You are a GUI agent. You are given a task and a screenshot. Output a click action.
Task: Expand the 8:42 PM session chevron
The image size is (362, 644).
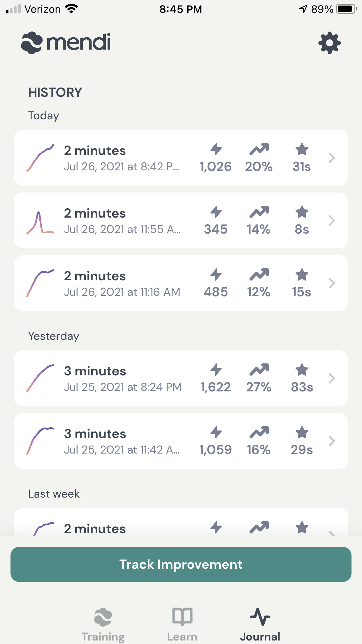point(331,158)
